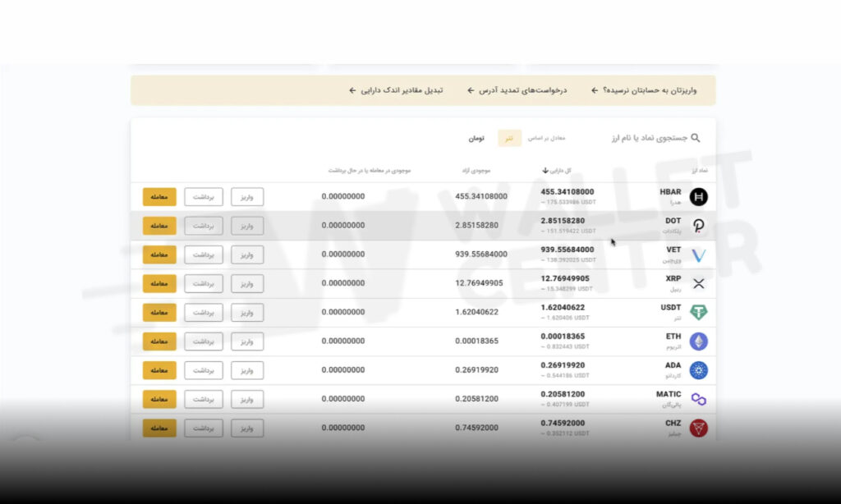
Task: Click yellow trade button for XRP
Action: point(159,284)
